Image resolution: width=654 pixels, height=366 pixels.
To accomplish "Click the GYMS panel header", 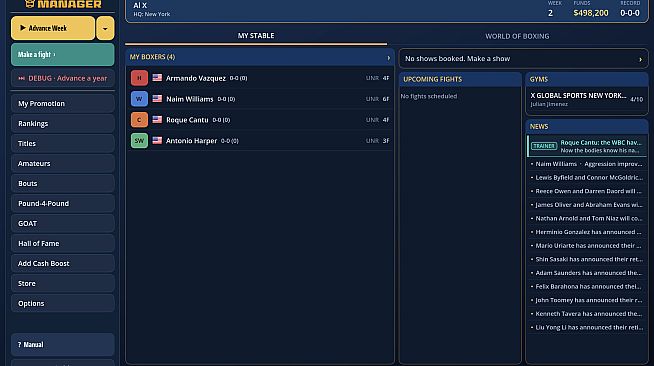I will tap(587, 79).
